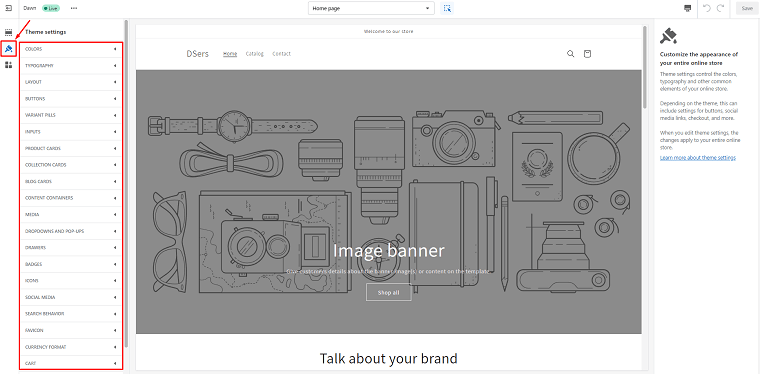Click the Shop all banner button
This screenshot has width=760, height=374.
coord(389,293)
